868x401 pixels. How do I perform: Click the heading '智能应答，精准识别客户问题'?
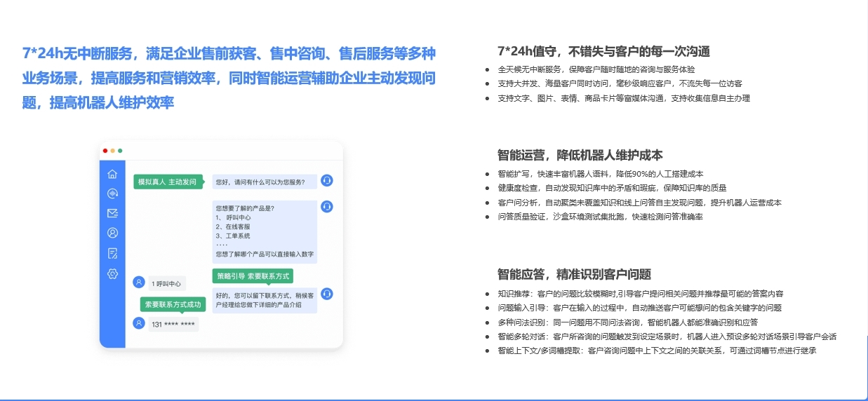tap(575, 274)
